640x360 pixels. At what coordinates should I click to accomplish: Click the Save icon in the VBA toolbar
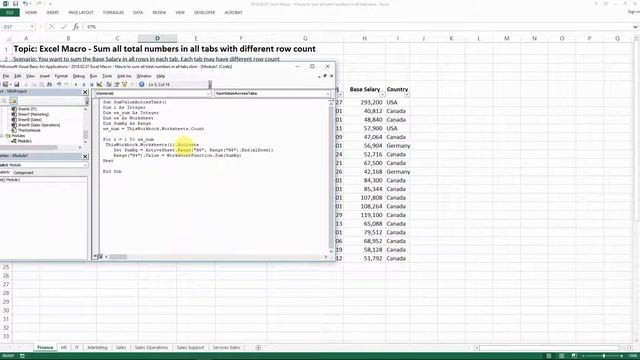pyautogui.click(x=17, y=84)
